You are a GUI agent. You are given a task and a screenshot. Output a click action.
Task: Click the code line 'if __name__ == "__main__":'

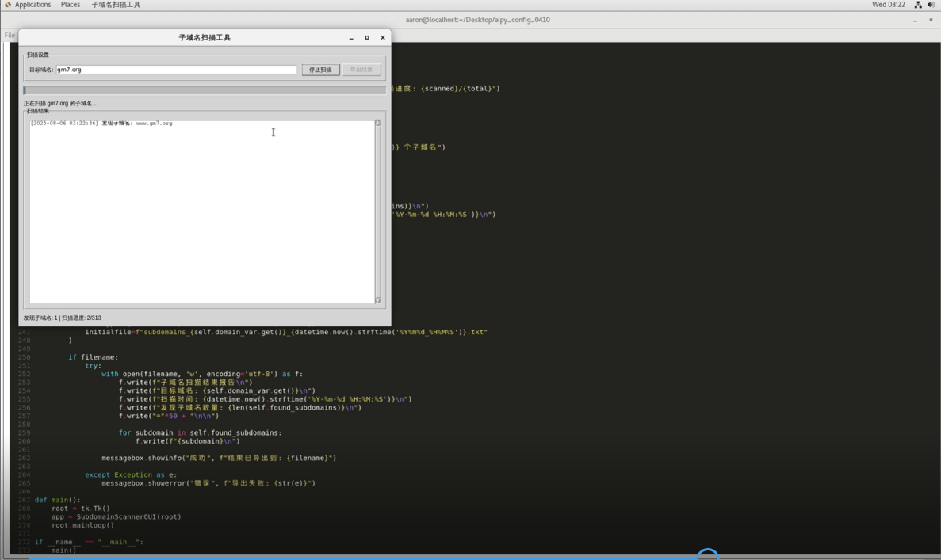pyautogui.click(x=89, y=542)
